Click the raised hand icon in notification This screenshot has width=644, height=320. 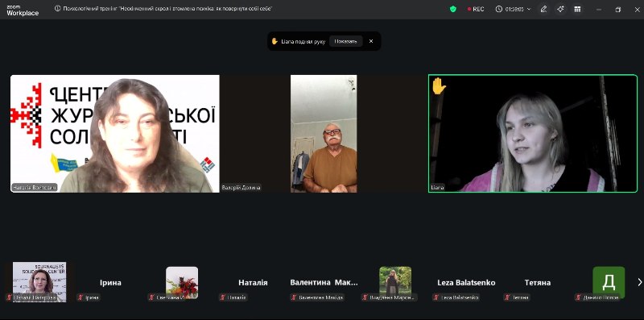click(x=275, y=41)
